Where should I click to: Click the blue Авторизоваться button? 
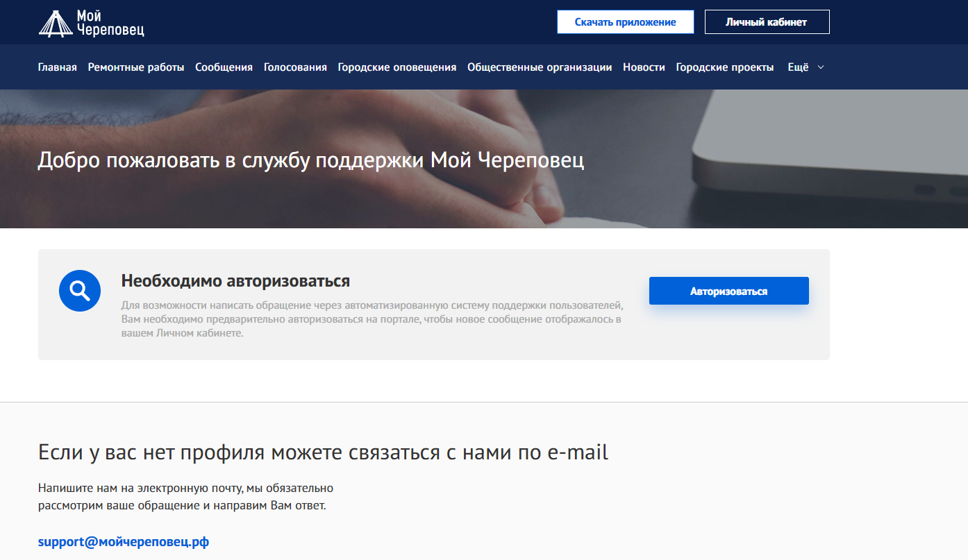[x=729, y=291]
